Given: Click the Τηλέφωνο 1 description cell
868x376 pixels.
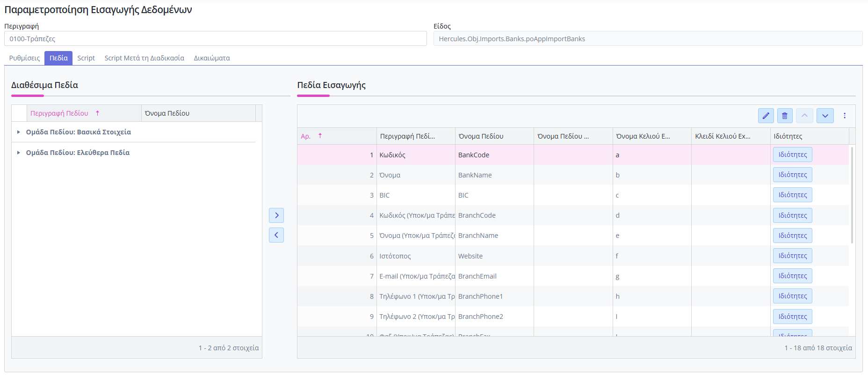Looking at the screenshot, I should [416, 296].
